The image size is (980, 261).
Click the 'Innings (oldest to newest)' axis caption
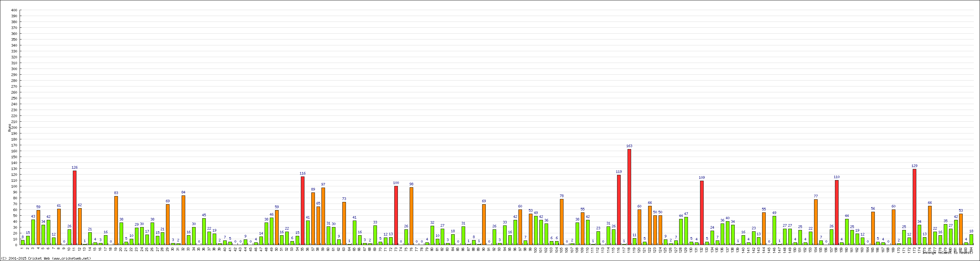coord(948,252)
